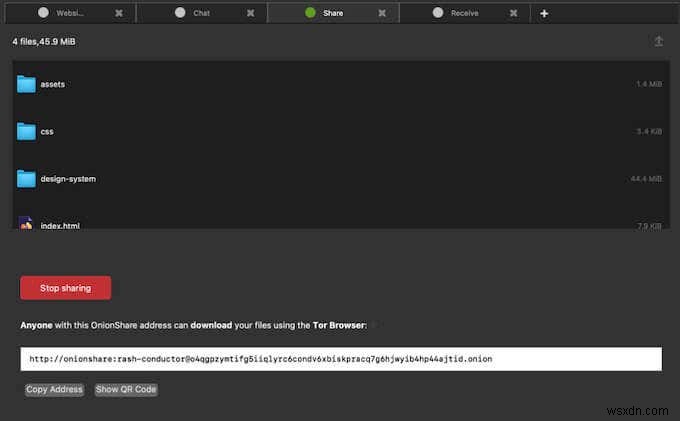The image size is (680, 421).
Task: Add a new tab with plus button
Action: [544, 14]
